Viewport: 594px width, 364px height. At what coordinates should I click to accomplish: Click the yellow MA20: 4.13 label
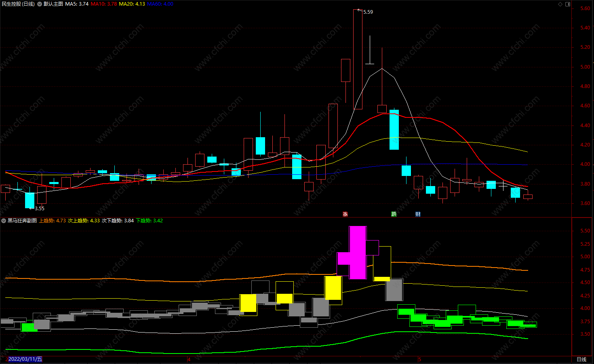(132, 4)
